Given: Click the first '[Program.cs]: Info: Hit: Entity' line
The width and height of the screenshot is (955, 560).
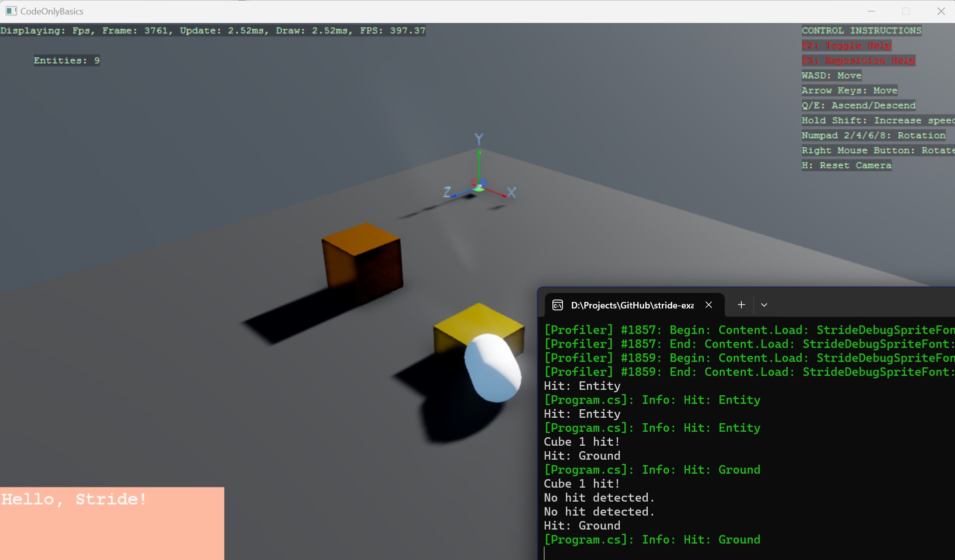Looking at the screenshot, I should click(652, 400).
